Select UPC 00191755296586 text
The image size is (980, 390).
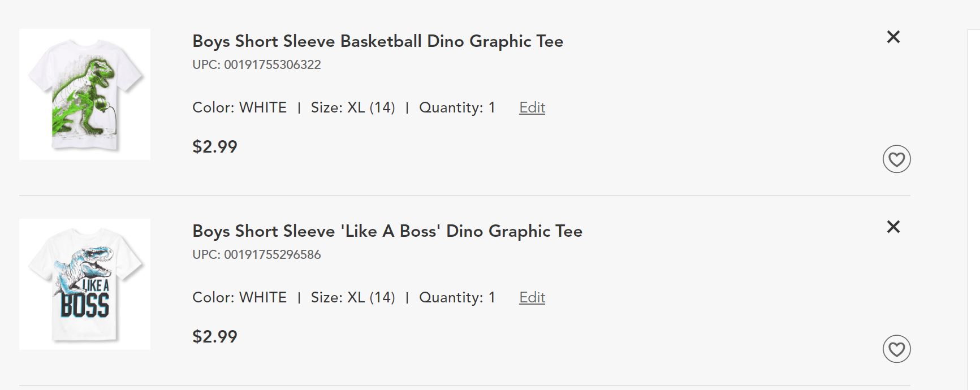click(x=256, y=254)
